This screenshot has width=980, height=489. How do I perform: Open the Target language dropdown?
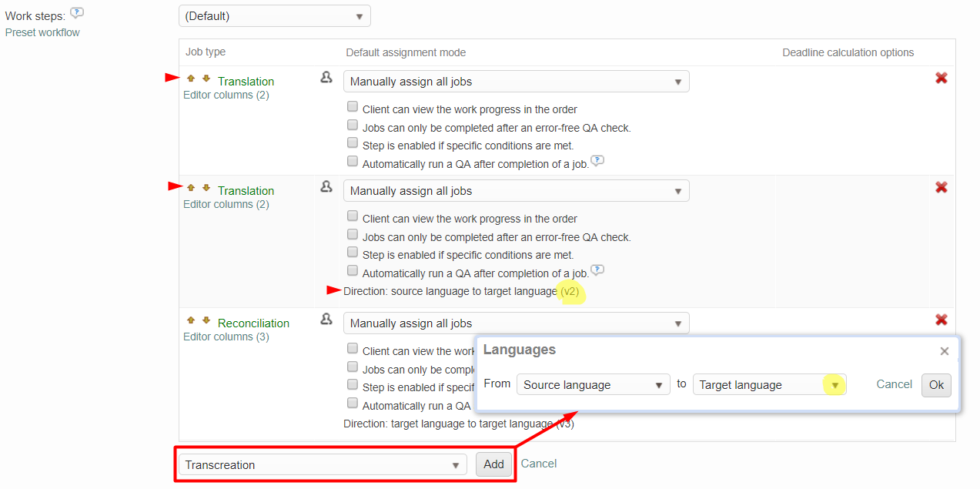[x=769, y=385]
